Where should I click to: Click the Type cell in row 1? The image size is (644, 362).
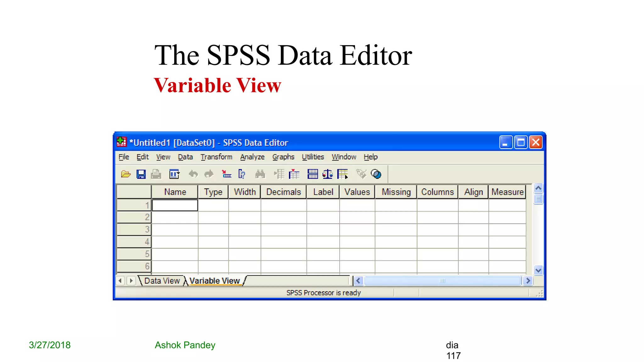click(x=213, y=205)
